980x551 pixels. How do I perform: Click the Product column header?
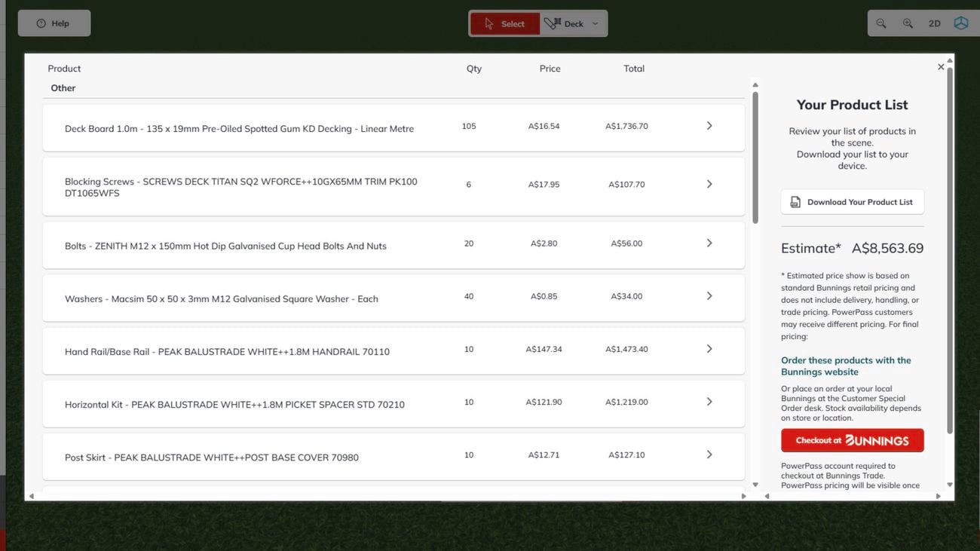coord(64,69)
